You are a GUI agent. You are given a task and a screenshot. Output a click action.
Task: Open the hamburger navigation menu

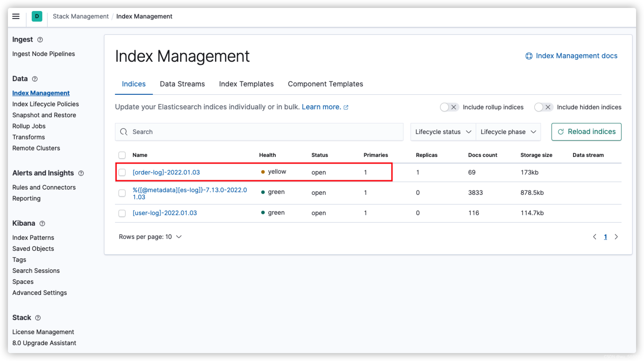click(16, 17)
